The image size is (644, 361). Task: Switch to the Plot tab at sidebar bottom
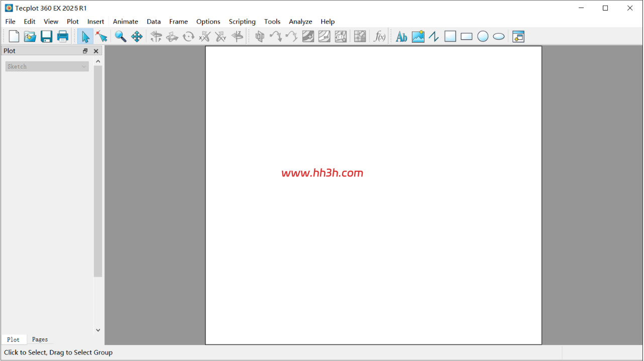(14, 339)
